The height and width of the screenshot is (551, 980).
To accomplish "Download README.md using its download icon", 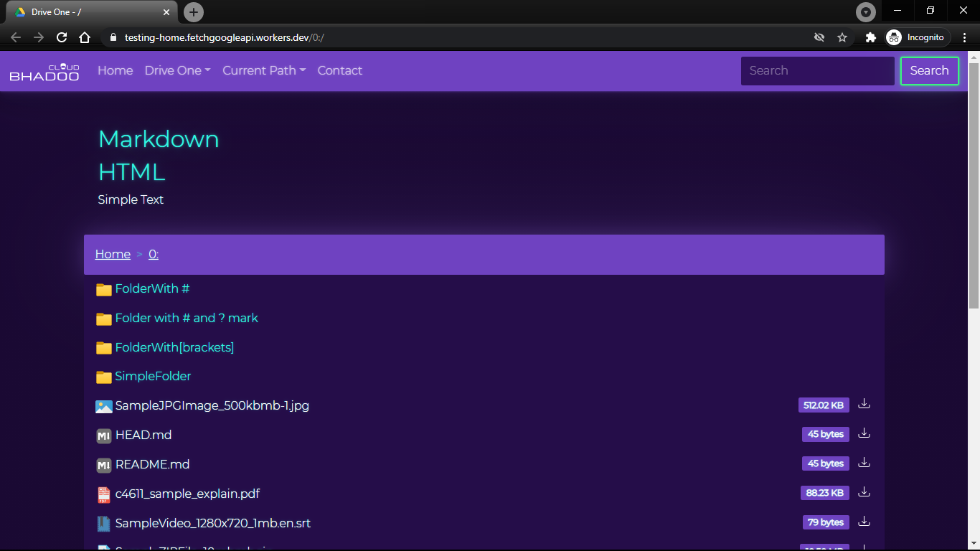I will point(864,463).
